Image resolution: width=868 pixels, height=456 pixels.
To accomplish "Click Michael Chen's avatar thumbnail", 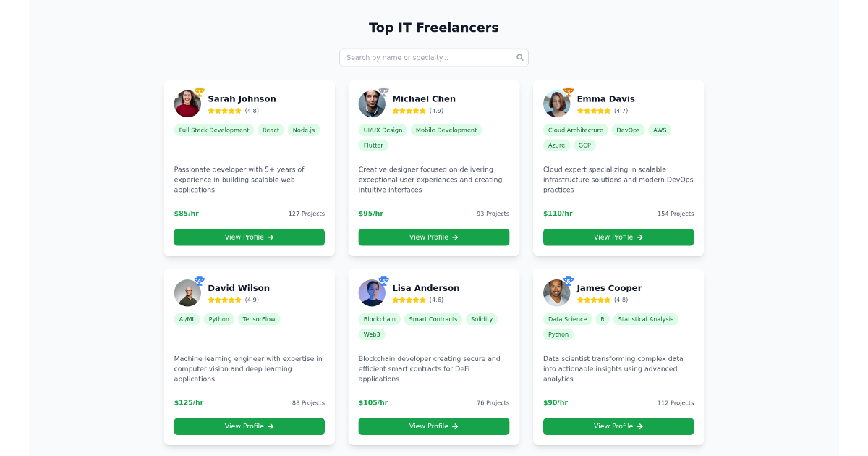I will point(372,104).
